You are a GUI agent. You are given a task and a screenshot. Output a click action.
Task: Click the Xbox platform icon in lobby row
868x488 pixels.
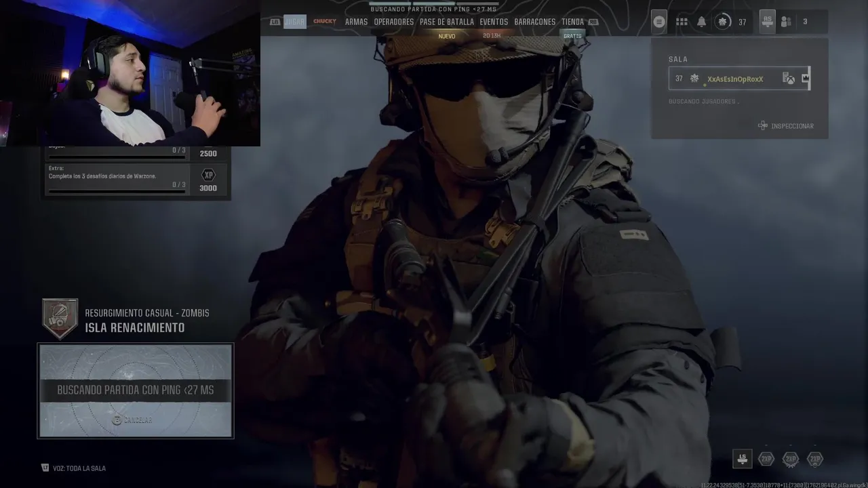(x=789, y=79)
